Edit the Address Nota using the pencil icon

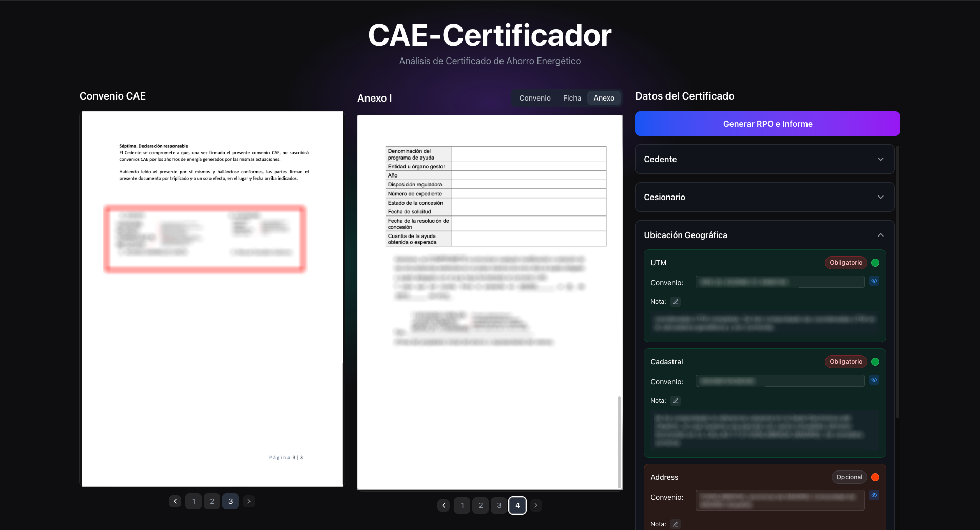[675, 524]
